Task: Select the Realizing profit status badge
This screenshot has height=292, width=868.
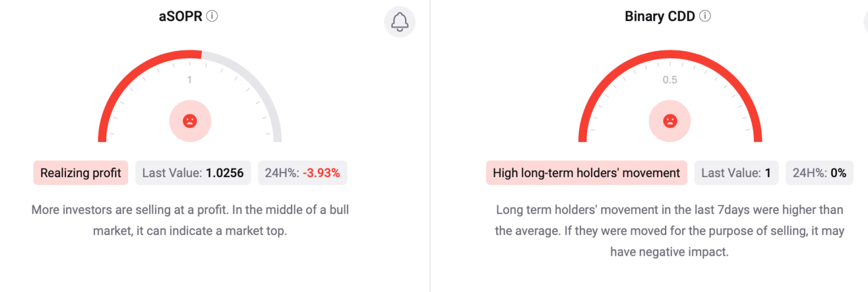Action: [81, 173]
